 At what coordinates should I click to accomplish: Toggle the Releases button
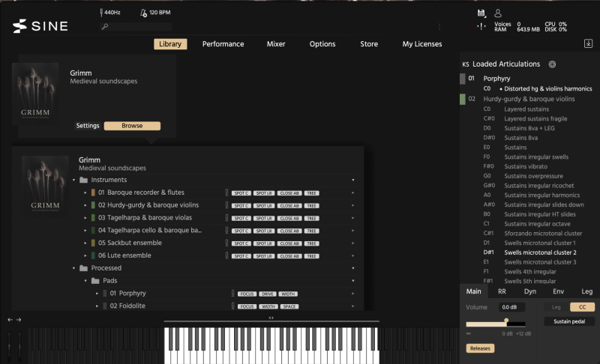480,348
